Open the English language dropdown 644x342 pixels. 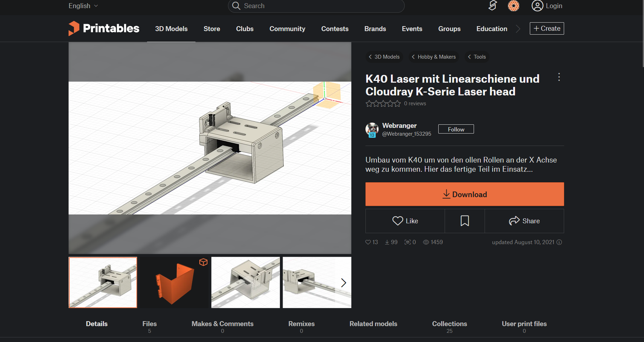pyautogui.click(x=83, y=6)
